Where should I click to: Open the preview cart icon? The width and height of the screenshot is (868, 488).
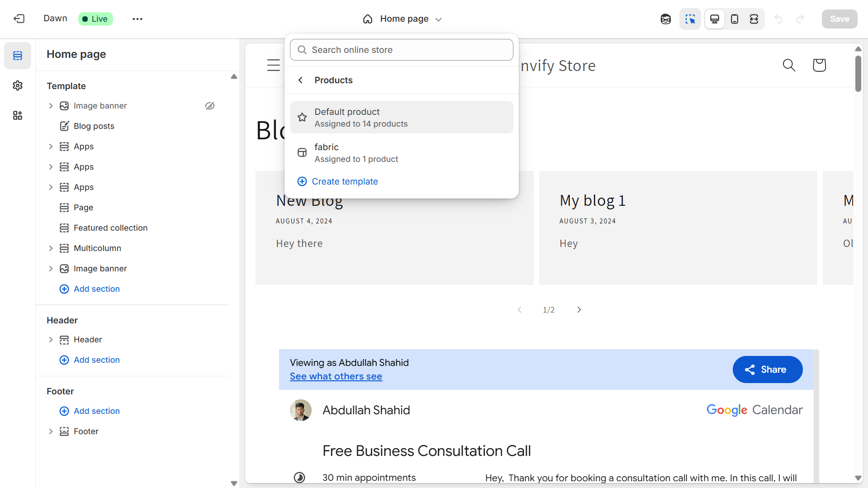(819, 65)
